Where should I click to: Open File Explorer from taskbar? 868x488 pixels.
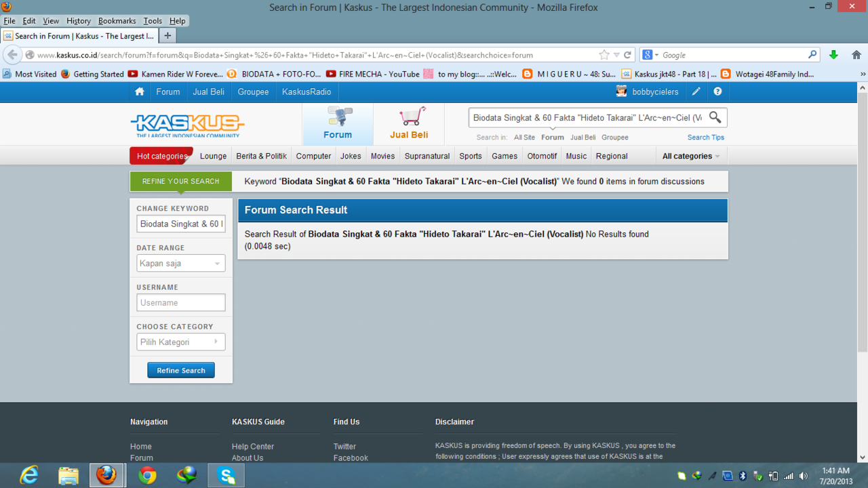pos(68,476)
